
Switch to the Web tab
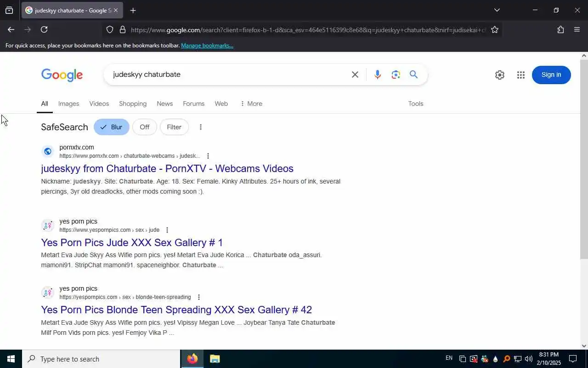(221, 103)
